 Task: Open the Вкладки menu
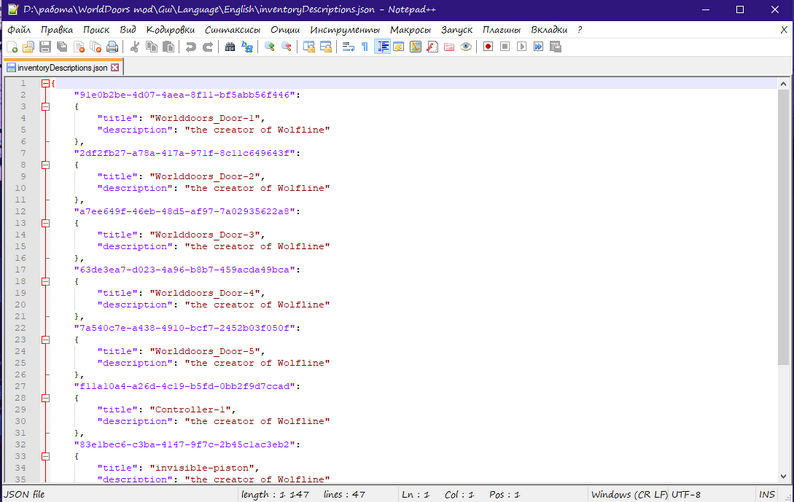[549, 30]
